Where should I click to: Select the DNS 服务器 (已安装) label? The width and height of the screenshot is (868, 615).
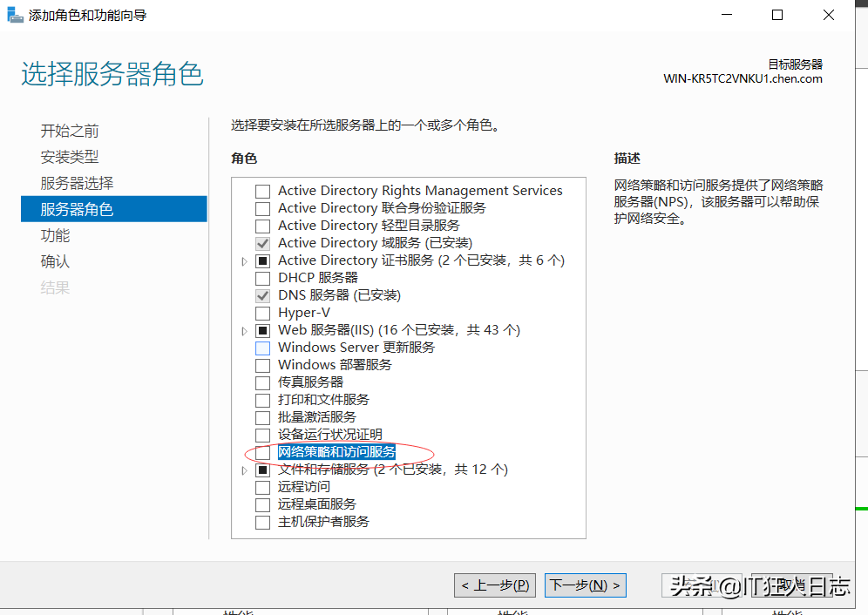click(339, 295)
